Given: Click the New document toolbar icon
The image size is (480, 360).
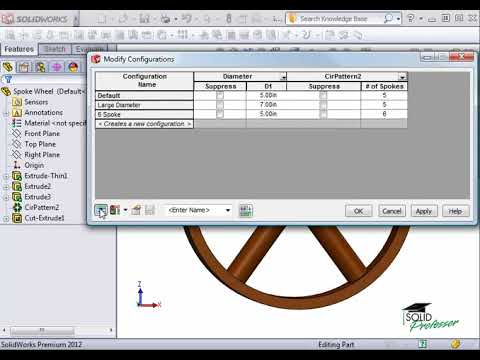Looking at the screenshot, I should click(x=102, y=19).
